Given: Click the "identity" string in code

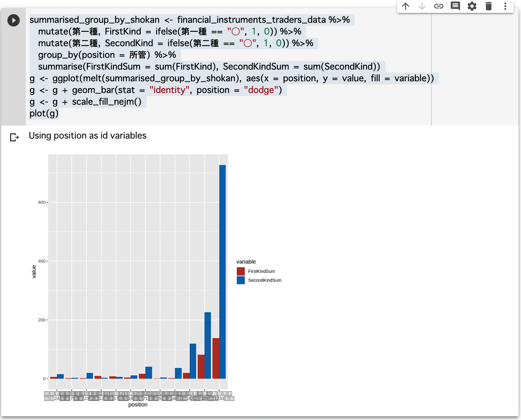Looking at the screenshot, I should [169, 90].
